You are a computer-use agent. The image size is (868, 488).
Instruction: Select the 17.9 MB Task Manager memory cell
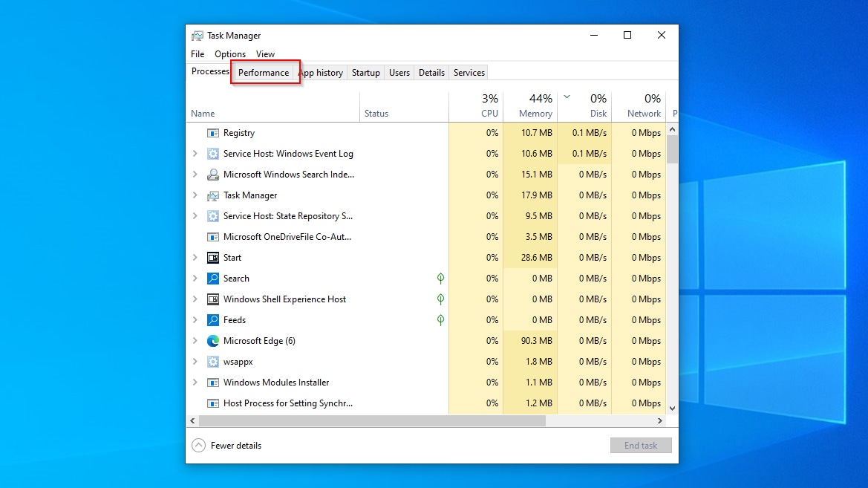[x=530, y=195]
